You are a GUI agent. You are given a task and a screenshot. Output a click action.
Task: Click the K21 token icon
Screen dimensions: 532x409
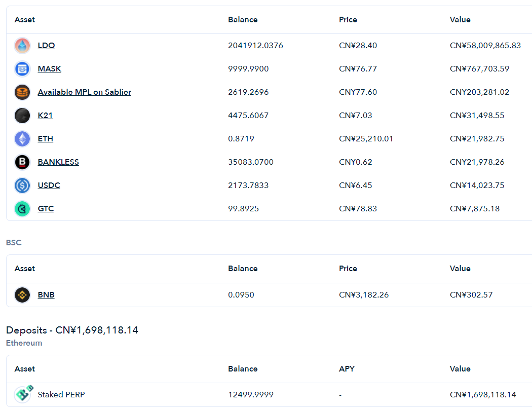[22, 116]
